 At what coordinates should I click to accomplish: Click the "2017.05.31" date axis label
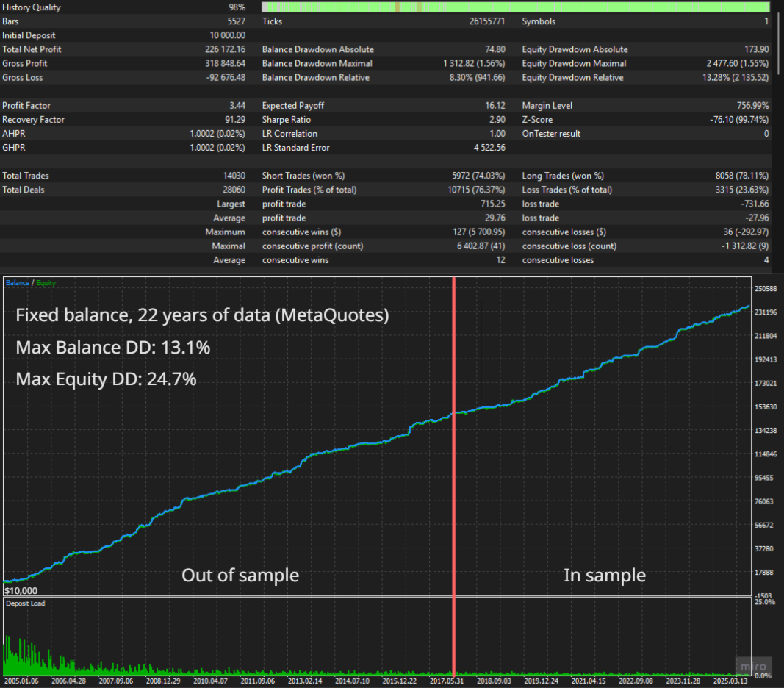point(447,681)
